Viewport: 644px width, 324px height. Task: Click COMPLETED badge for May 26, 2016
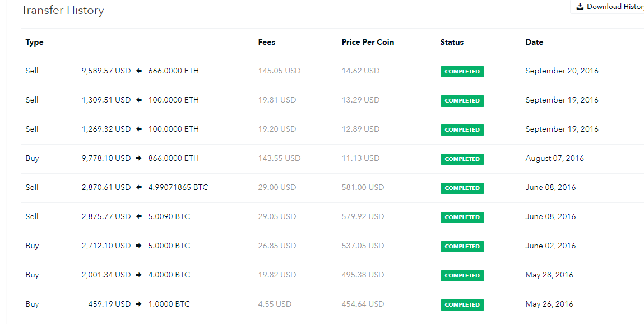pos(462,305)
